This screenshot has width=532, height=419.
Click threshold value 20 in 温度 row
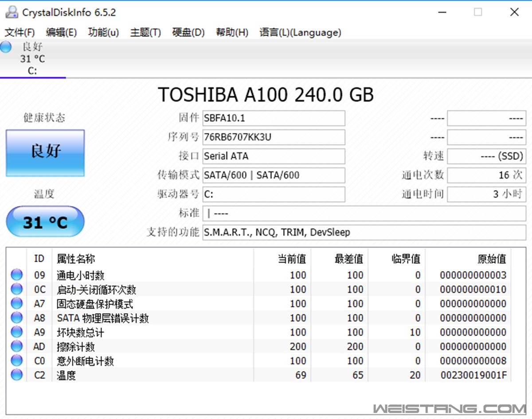coord(415,375)
